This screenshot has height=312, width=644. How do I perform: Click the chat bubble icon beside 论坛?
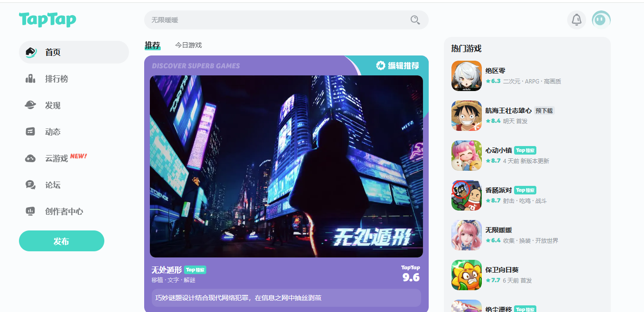tap(30, 185)
